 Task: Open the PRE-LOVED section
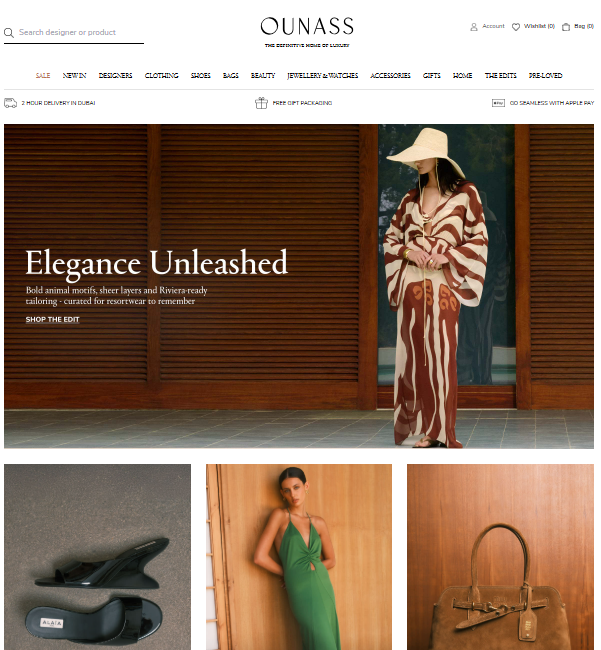[545, 75]
